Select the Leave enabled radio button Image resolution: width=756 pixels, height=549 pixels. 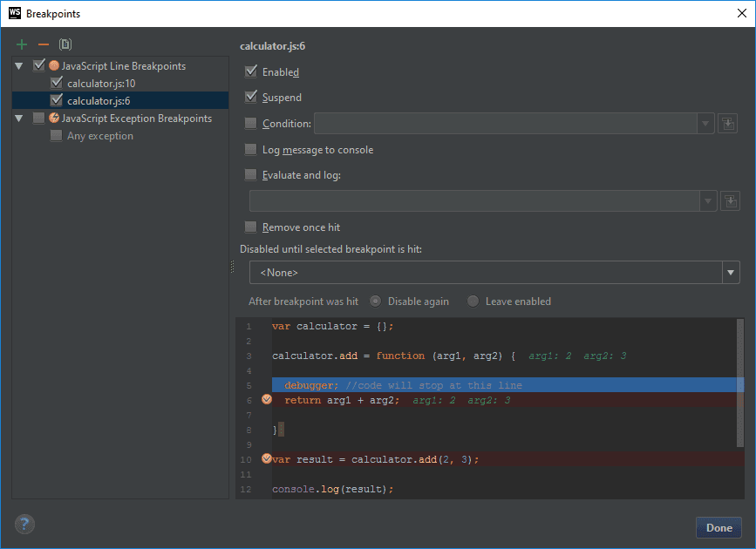[473, 302]
